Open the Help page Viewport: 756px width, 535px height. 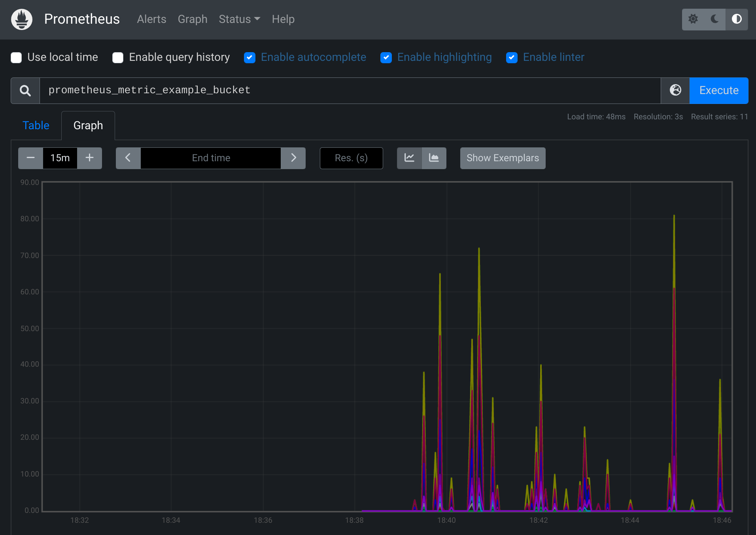click(x=283, y=19)
